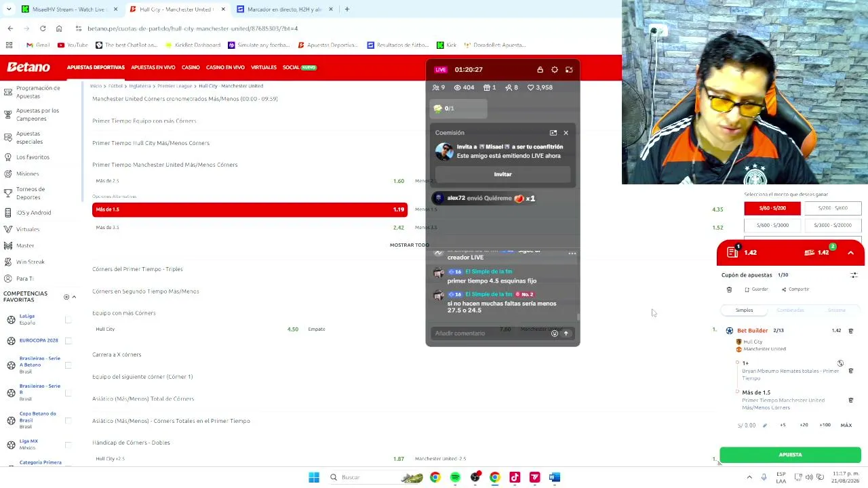This screenshot has height=488, width=868.
Task: Open Spotify from the taskbar
Action: click(455, 477)
